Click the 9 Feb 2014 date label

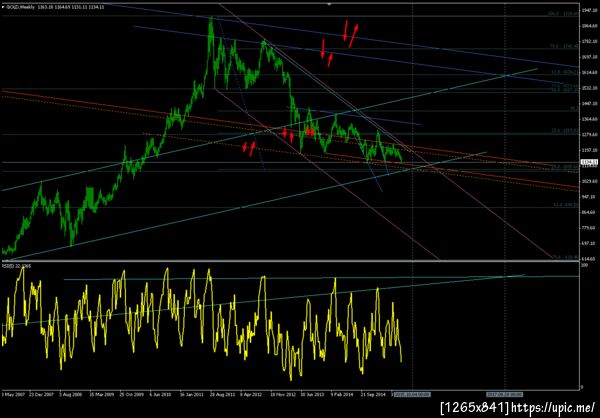coord(341,394)
